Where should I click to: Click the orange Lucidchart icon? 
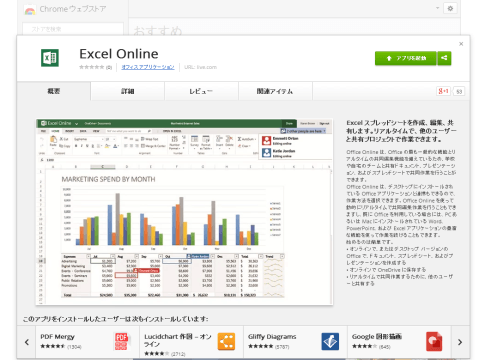coord(226,341)
